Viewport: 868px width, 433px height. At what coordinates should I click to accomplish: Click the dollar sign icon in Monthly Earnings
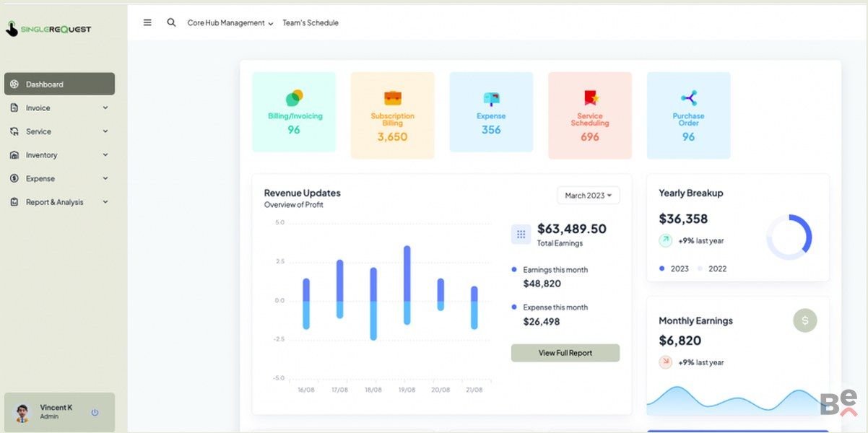click(804, 320)
